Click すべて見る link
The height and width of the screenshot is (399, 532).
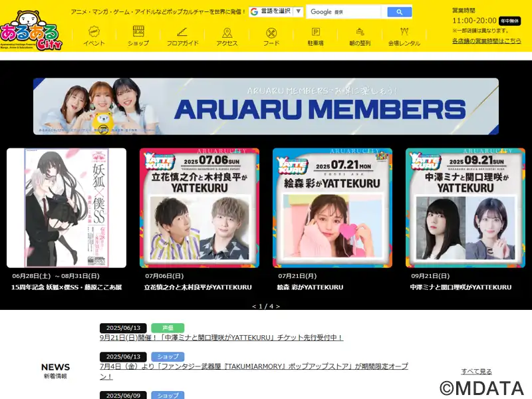pos(476,372)
